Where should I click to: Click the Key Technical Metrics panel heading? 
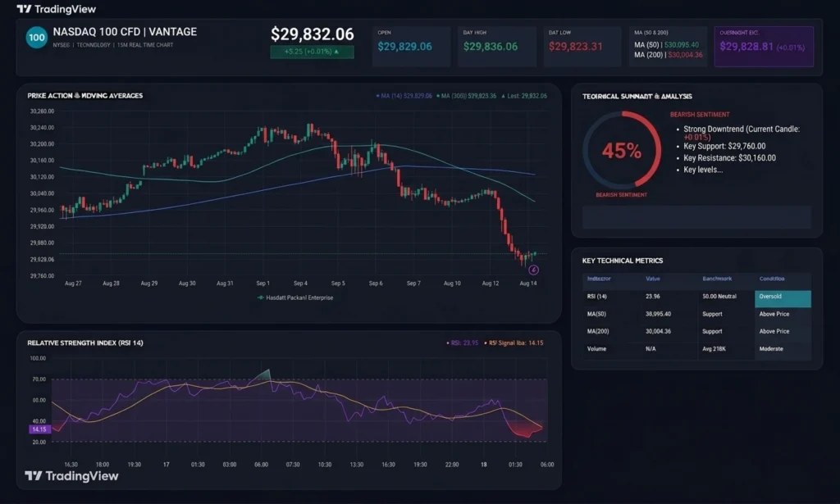[623, 261]
